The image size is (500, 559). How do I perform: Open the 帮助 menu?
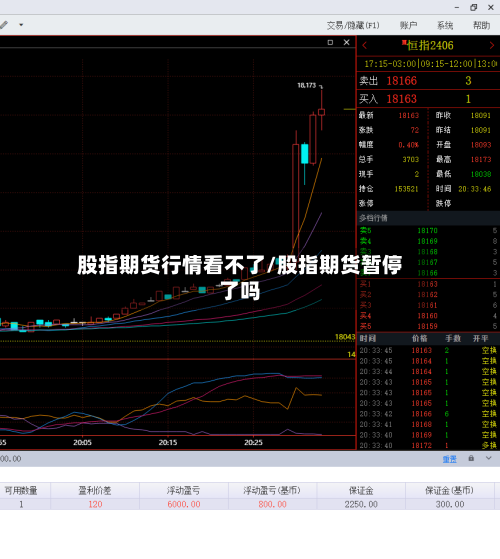(481, 25)
